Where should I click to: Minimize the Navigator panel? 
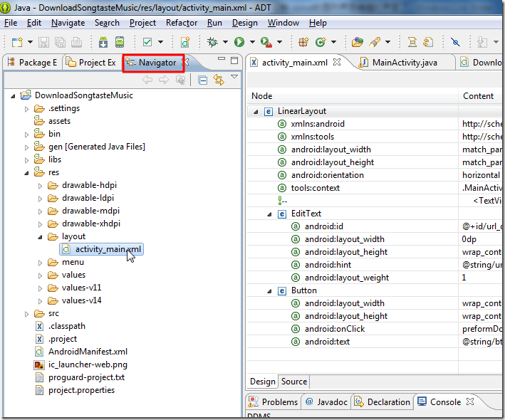222,59
